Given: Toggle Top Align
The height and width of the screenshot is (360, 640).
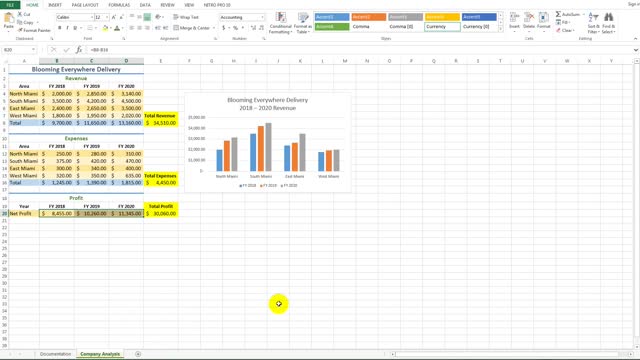Looking at the screenshot, I should 132,17.
